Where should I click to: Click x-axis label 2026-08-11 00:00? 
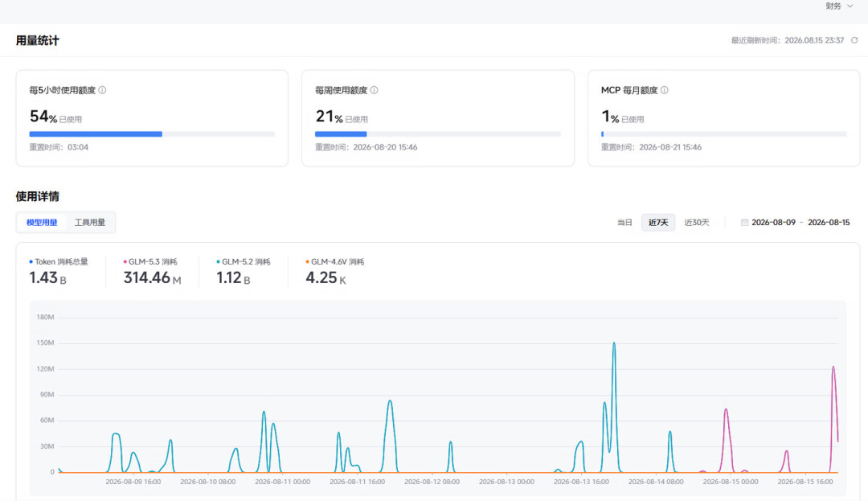pyautogui.click(x=283, y=482)
